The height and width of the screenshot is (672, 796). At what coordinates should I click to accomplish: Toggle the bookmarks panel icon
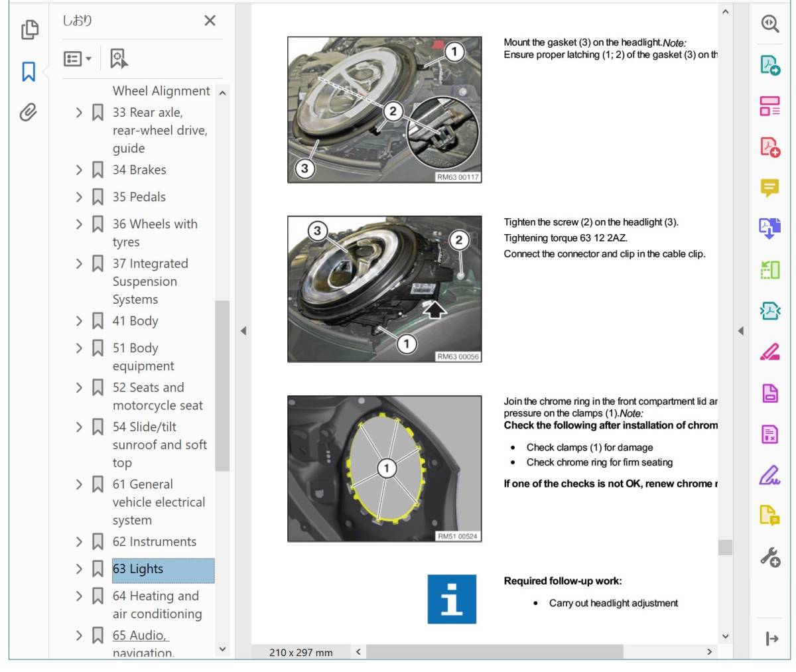[29, 71]
